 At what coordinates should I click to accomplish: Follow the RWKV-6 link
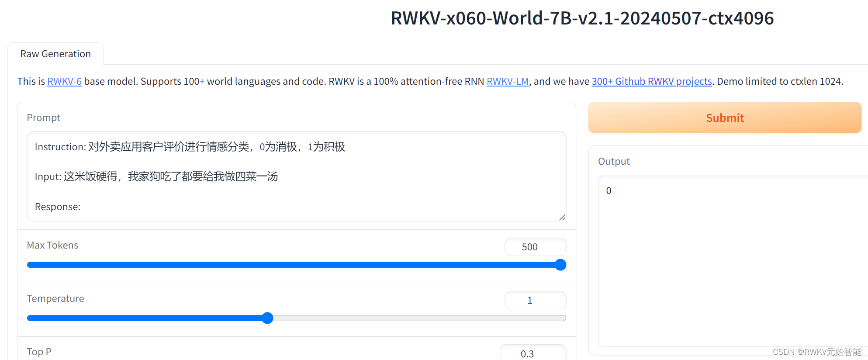point(64,81)
